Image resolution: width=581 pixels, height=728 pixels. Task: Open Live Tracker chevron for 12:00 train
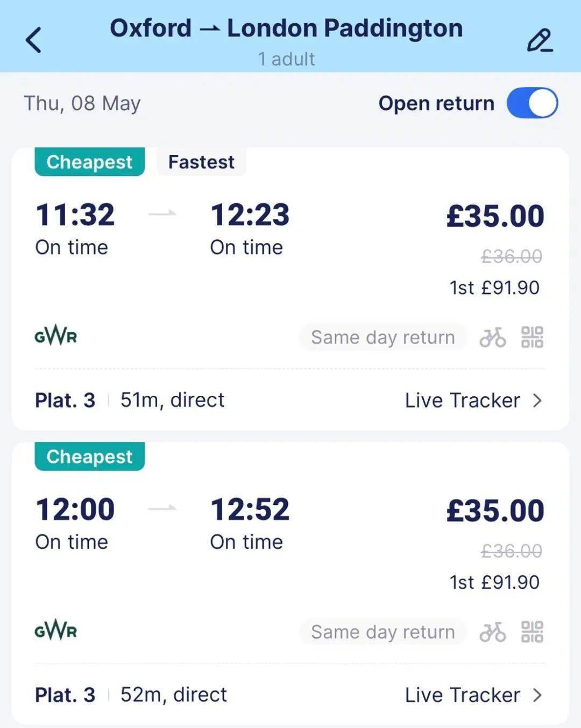[x=537, y=695]
